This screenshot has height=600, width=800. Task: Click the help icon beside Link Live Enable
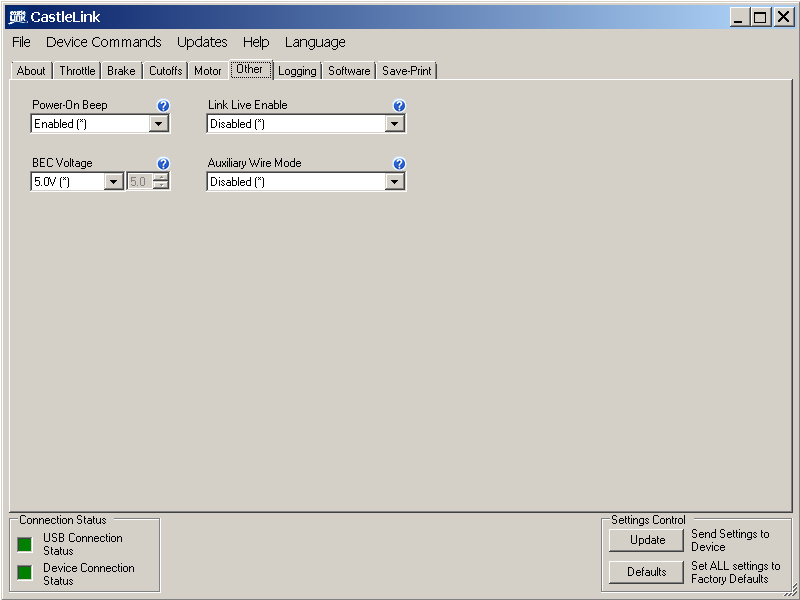(399, 106)
